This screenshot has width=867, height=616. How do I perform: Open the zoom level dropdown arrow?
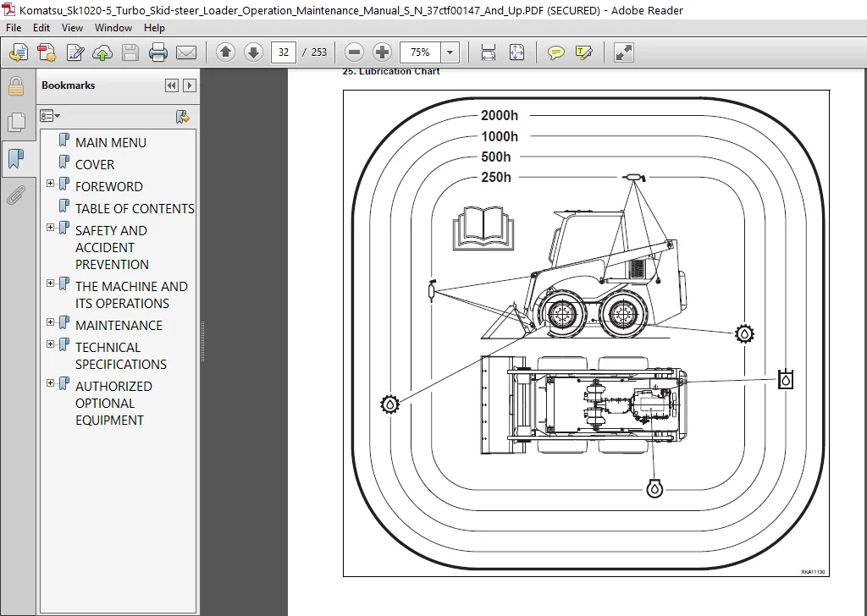[x=450, y=52]
